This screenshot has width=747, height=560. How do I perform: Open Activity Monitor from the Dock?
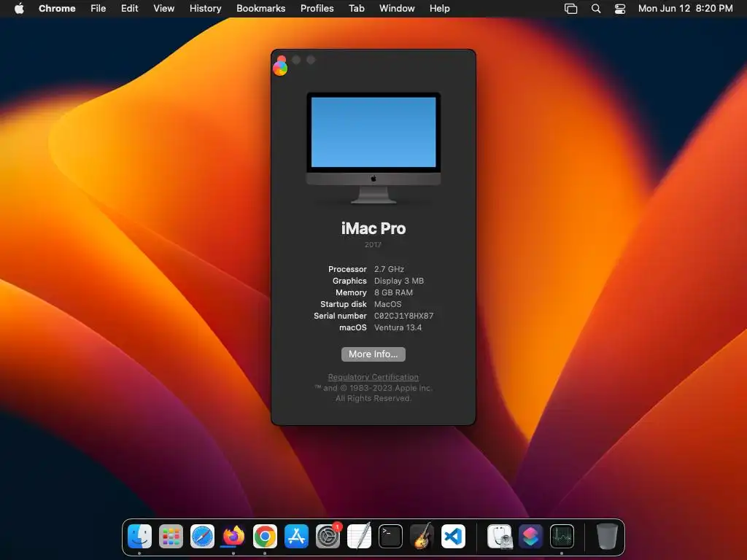click(562, 536)
